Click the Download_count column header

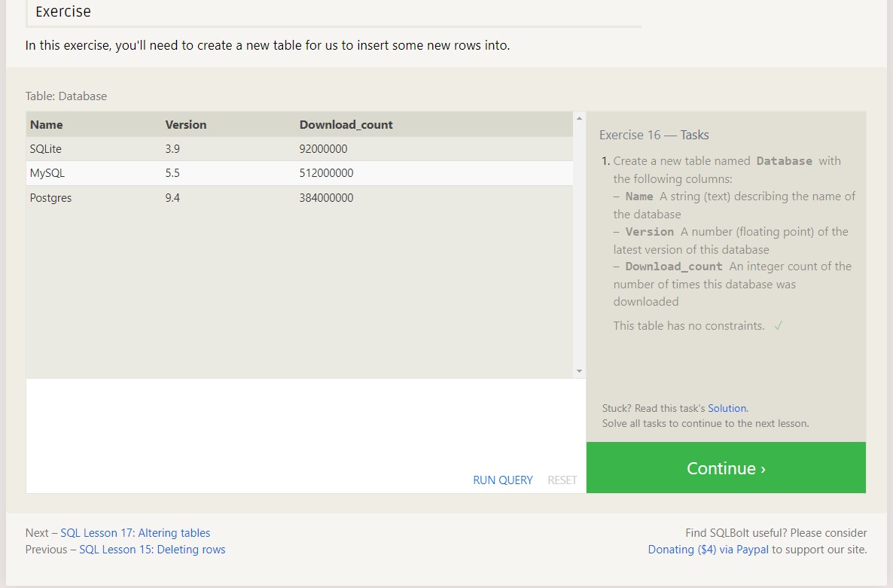click(x=346, y=125)
